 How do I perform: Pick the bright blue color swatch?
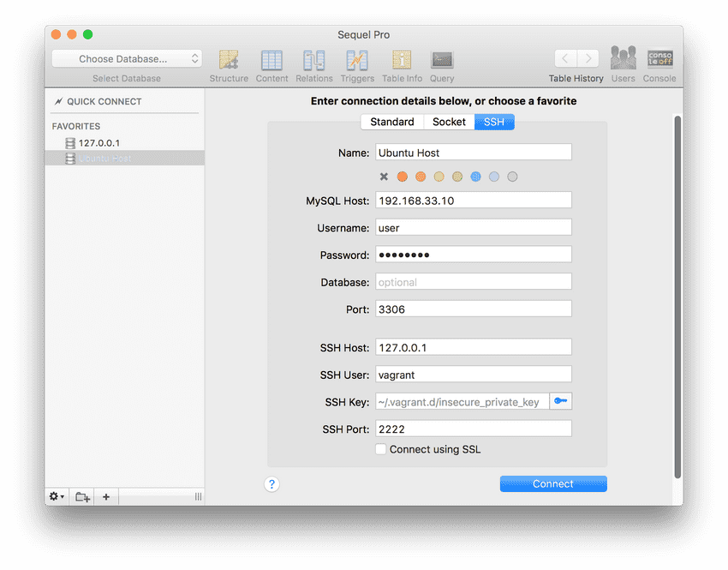tap(476, 177)
